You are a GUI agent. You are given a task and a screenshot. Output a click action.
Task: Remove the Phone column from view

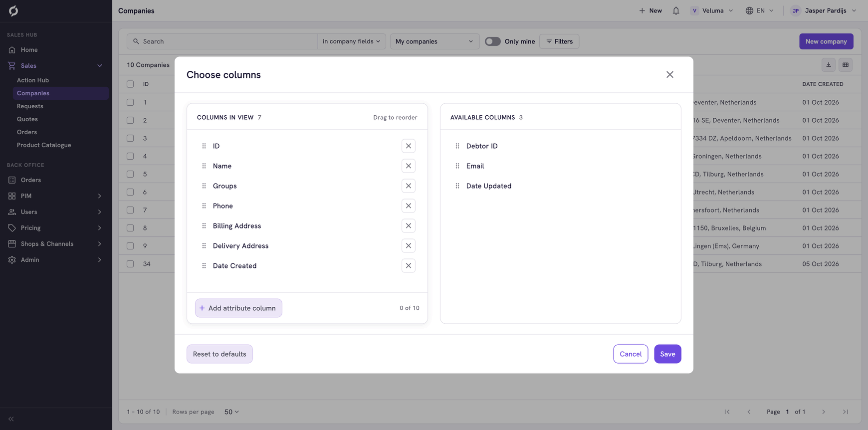(408, 206)
